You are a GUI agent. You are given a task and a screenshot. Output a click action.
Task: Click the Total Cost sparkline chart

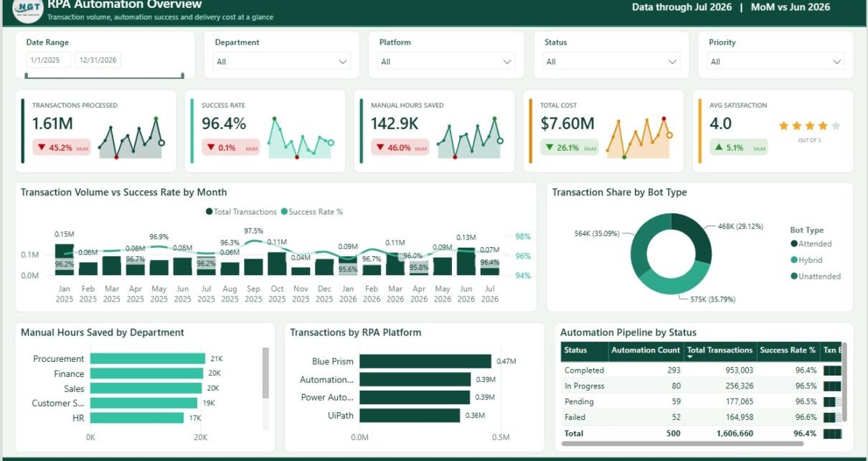(x=638, y=137)
